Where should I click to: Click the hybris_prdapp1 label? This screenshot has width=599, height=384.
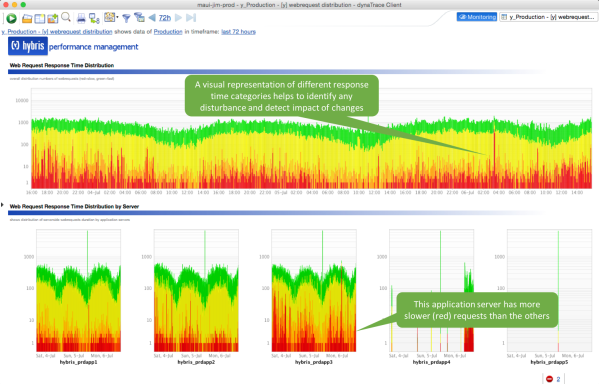coord(78,362)
